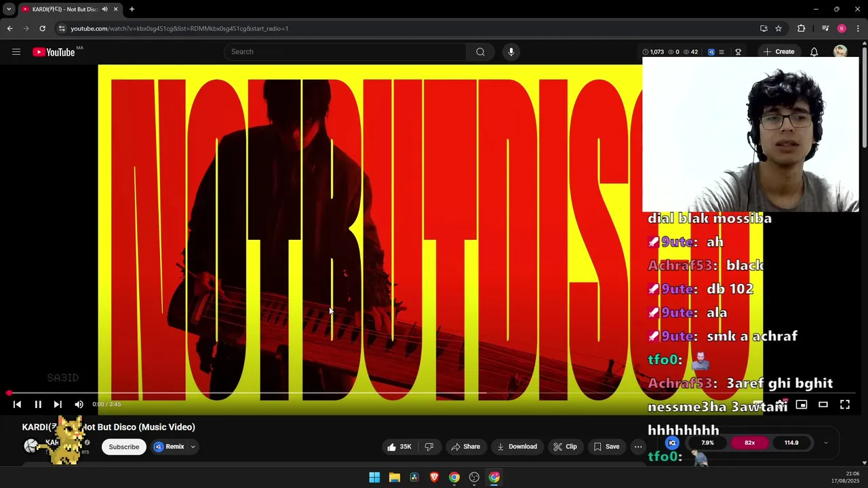Save the video to a playlist
The width and height of the screenshot is (868, 488).
[606, 447]
